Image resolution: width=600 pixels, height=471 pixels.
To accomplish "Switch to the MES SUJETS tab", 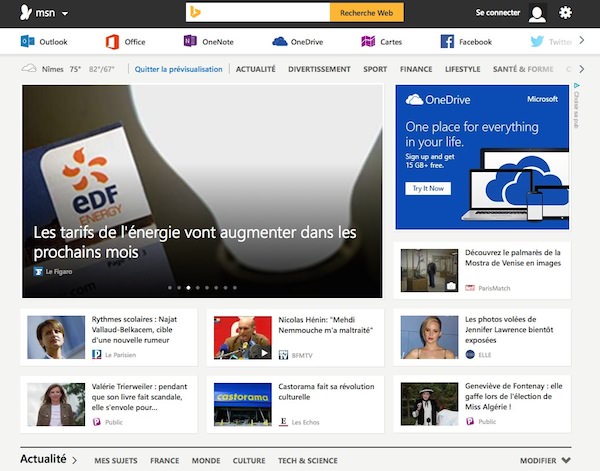I will pos(116,461).
